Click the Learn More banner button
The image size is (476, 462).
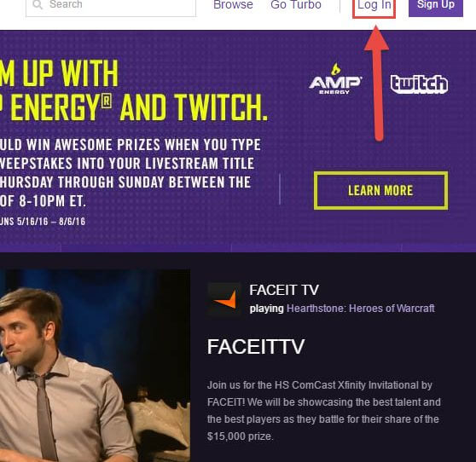click(x=380, y=190)
